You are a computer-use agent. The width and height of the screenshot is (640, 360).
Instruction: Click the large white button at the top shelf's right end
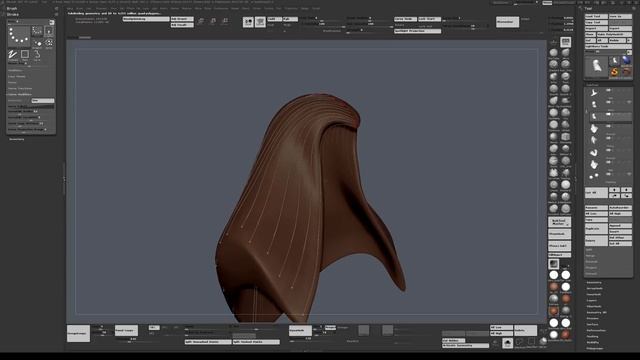coord(507,22)
